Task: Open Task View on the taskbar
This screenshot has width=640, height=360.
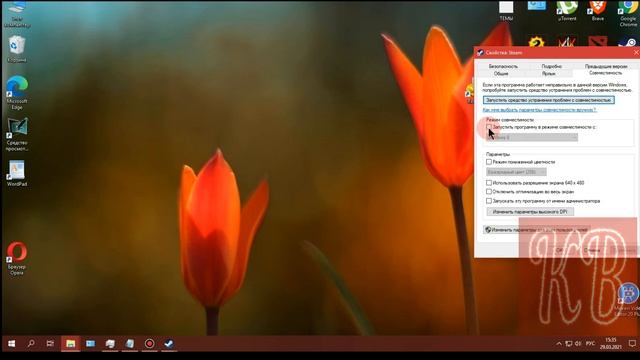Action: 50,344
